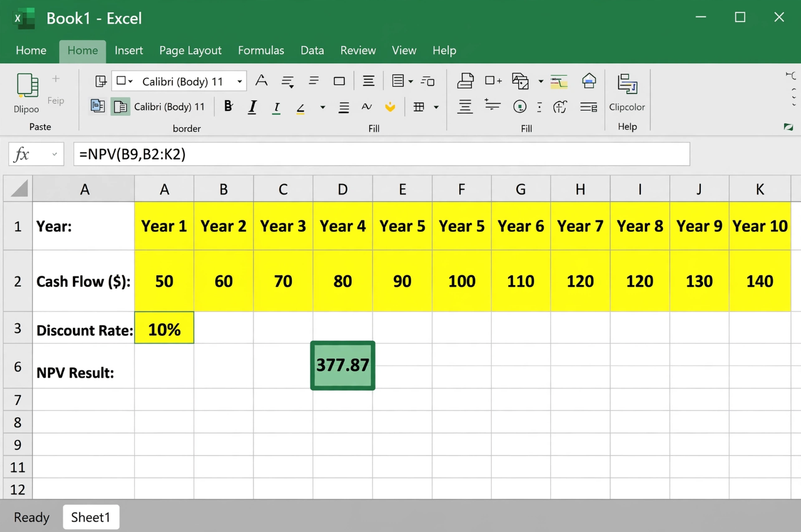The height and width of the screenshot is (532, 801).
Task: Expand the highlight color dropdown arrow
Action: coord(322,107)
